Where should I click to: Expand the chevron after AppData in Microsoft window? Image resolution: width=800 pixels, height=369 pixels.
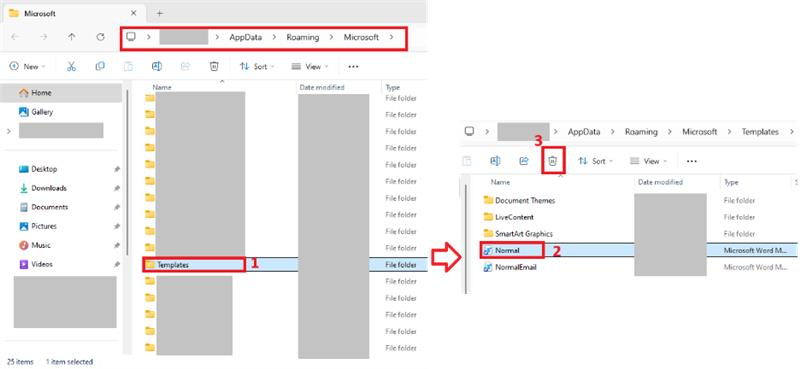pos(274,37)
